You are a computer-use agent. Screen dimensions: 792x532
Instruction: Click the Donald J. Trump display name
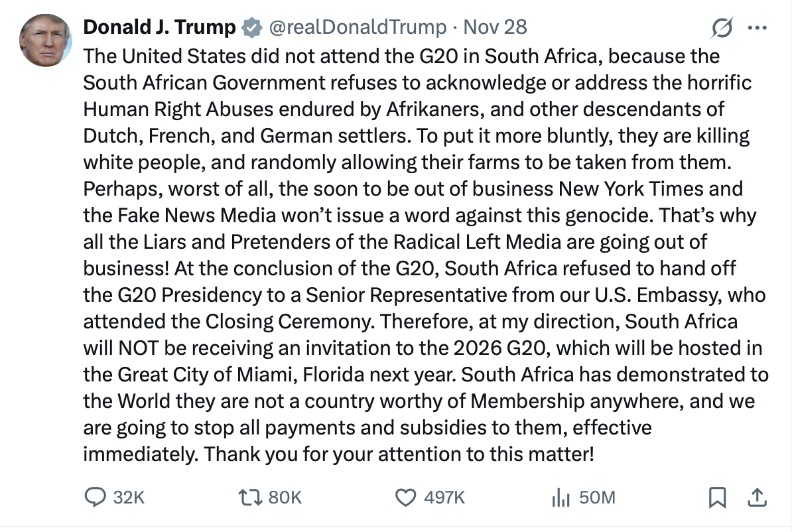pyautogui.click(x=159, y=27)
